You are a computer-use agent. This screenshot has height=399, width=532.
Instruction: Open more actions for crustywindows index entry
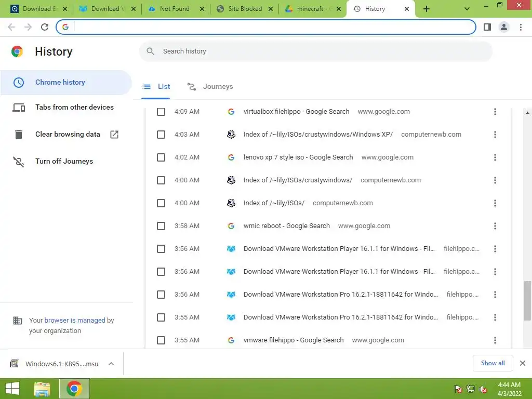click(x=495, y=180)
